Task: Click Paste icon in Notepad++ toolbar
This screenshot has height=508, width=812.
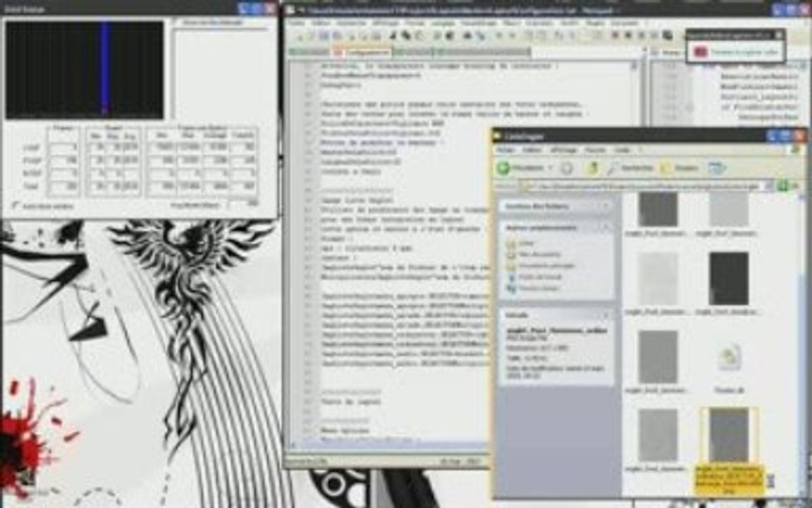Action: pyautogui.click(x=419, y=35)
